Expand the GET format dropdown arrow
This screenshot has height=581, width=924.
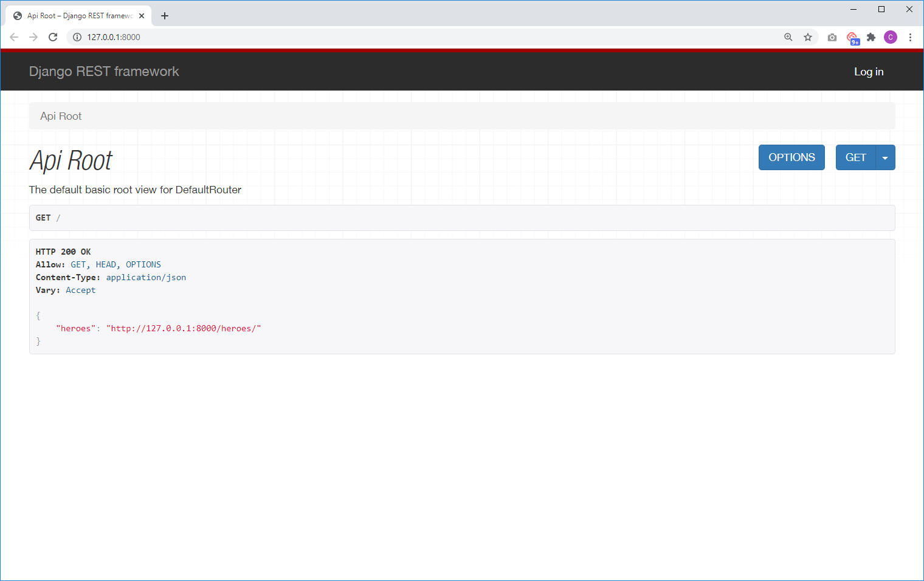click(885, 157)
